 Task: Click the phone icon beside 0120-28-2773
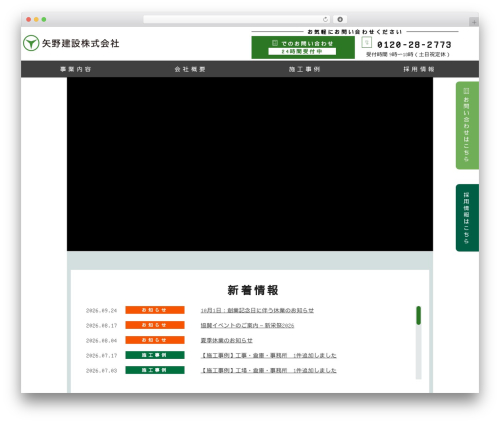click(366, 42)
